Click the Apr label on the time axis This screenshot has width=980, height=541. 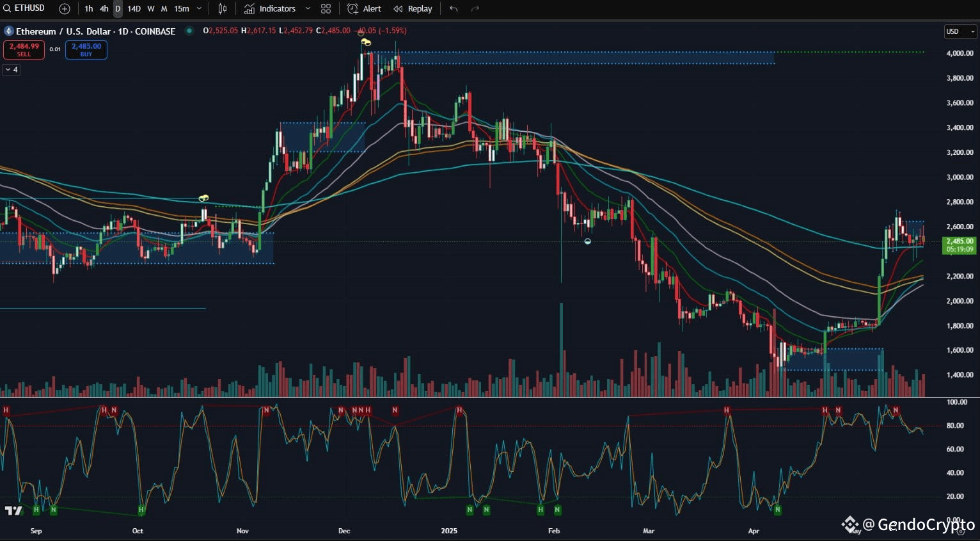(754, 531)
